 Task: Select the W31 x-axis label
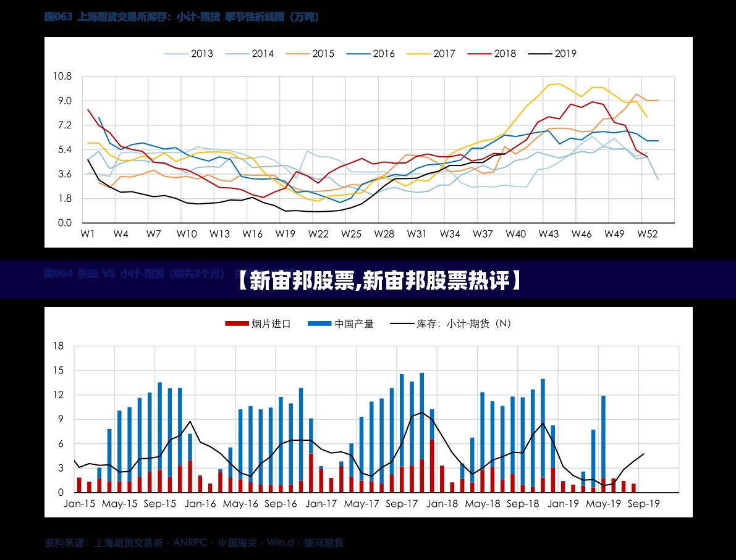click(417, 233)
